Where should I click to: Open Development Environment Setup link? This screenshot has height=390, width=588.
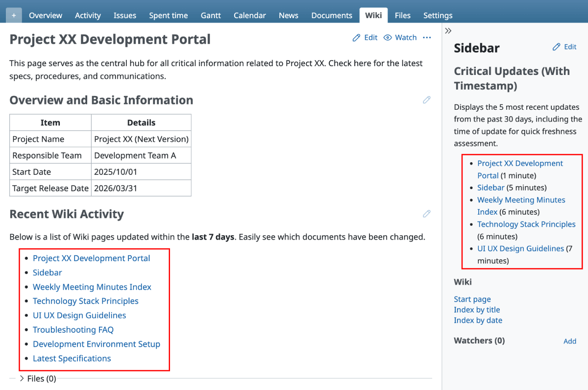click(96, 344)
